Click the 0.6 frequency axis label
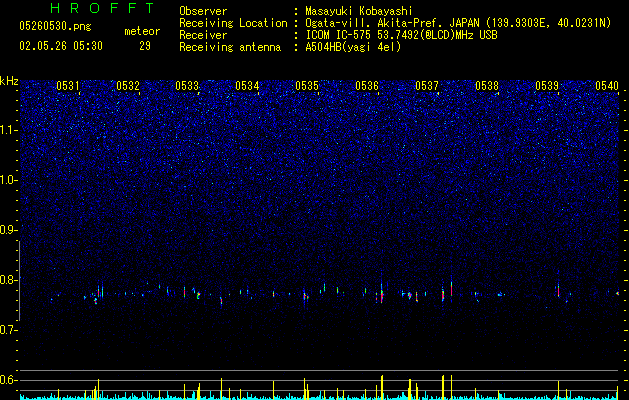Viewport: 629px width, 400px height. pos(9,380)
